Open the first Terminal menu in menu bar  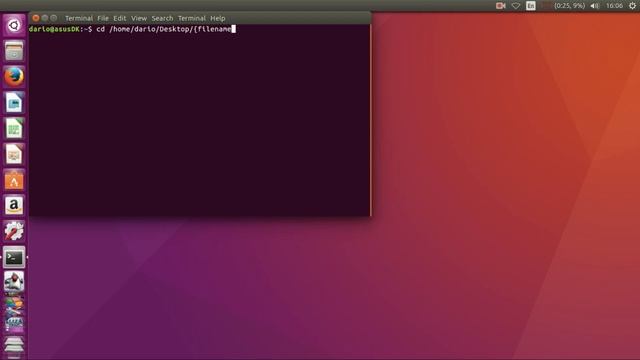[x=79, y=18]
